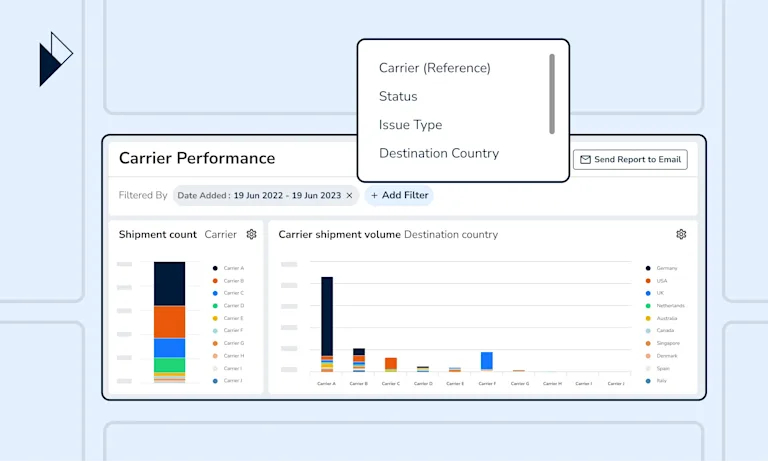Click the blue Carrier F bar in volume chart

pyautogui.click(x=487, y=361)
